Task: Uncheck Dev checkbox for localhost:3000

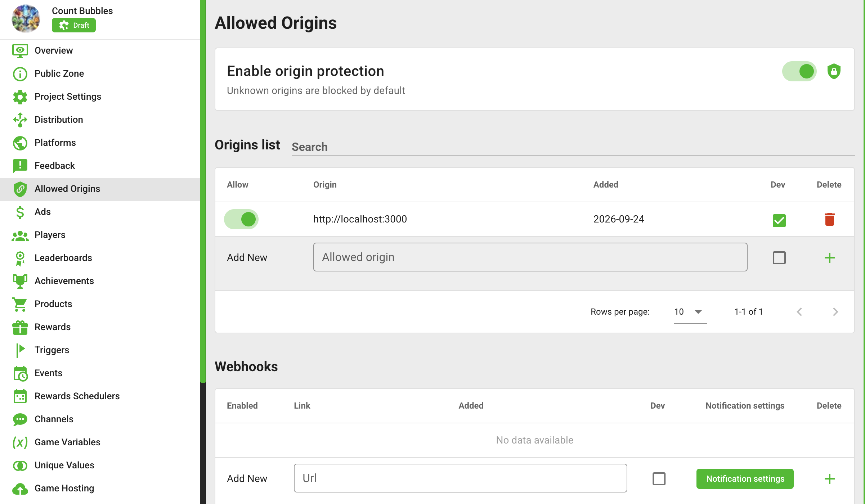Action: tap(779, 220)
